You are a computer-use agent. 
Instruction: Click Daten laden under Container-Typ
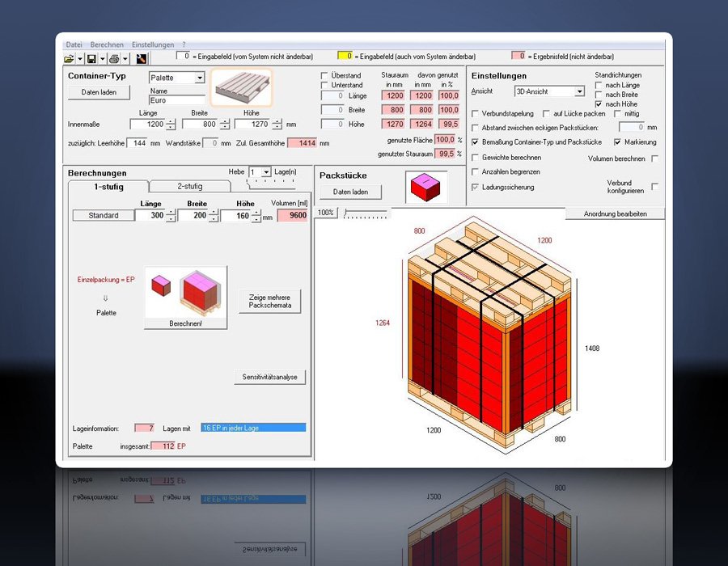99,92
